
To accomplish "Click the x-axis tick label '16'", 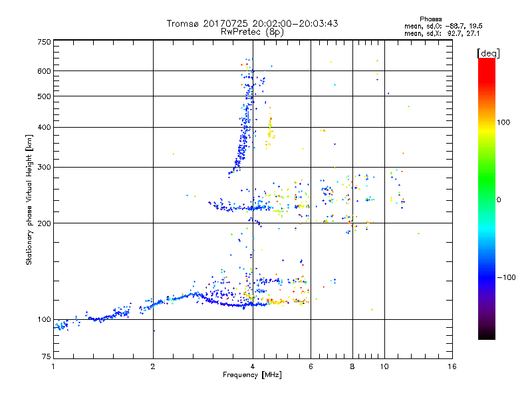I will [452, 366].
